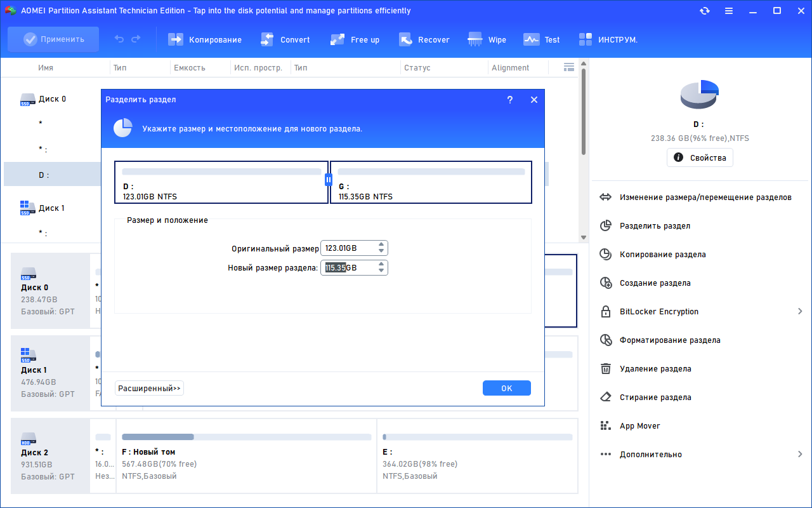The width and height of the screenshot is (812, 508).
Task: Open the Convert toolbar menu
Action: 285,39
